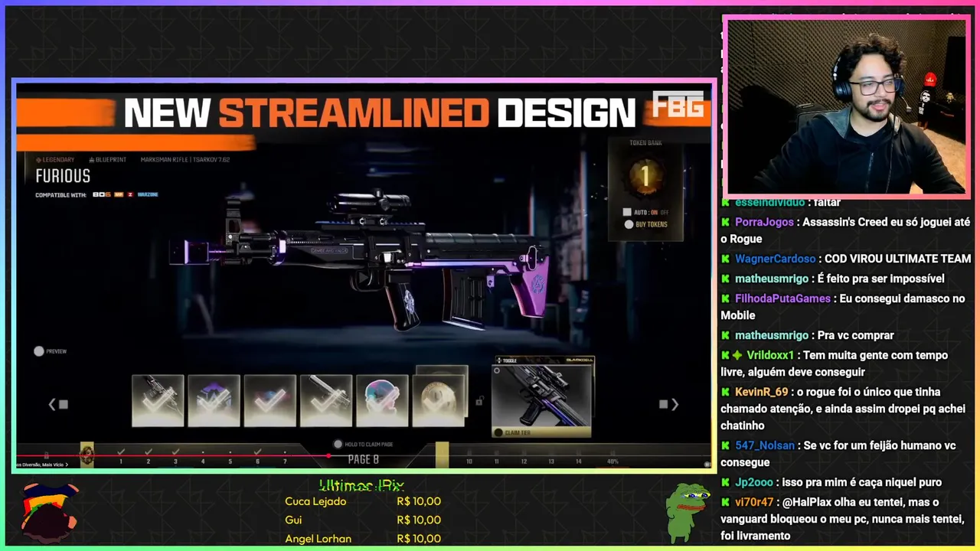980x551 pixels.
Task: Open vi70r47 chat username
Action: tap(753, 502)
